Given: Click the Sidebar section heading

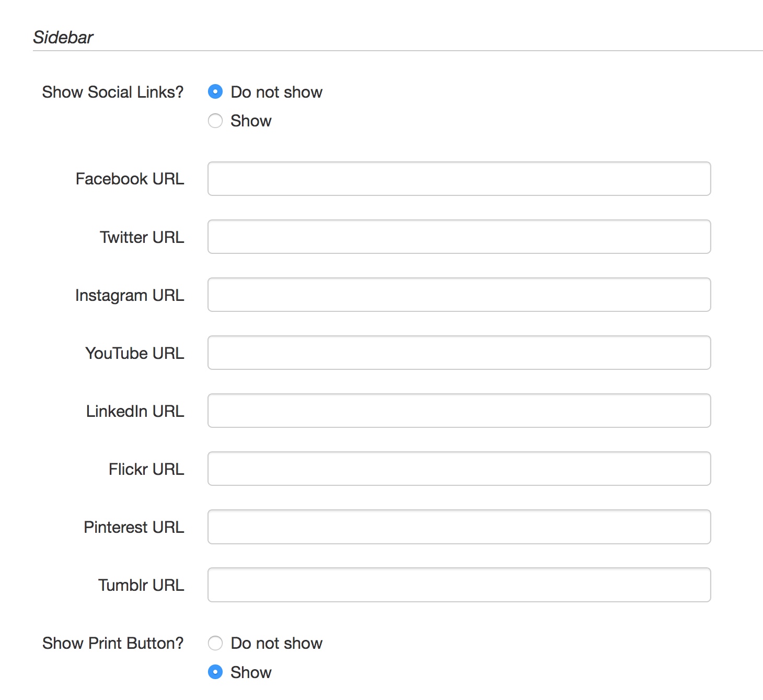Looking at the screenshot, I should click(x=63, y=37).
